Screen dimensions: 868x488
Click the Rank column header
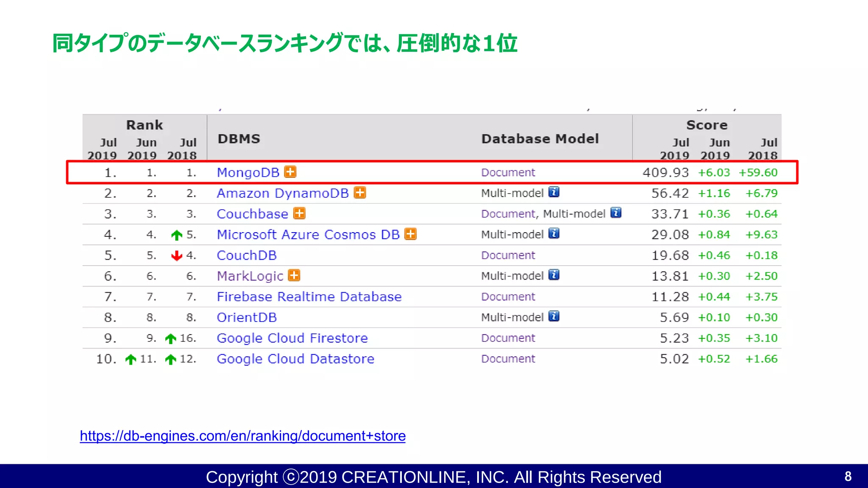coord(145,125)
